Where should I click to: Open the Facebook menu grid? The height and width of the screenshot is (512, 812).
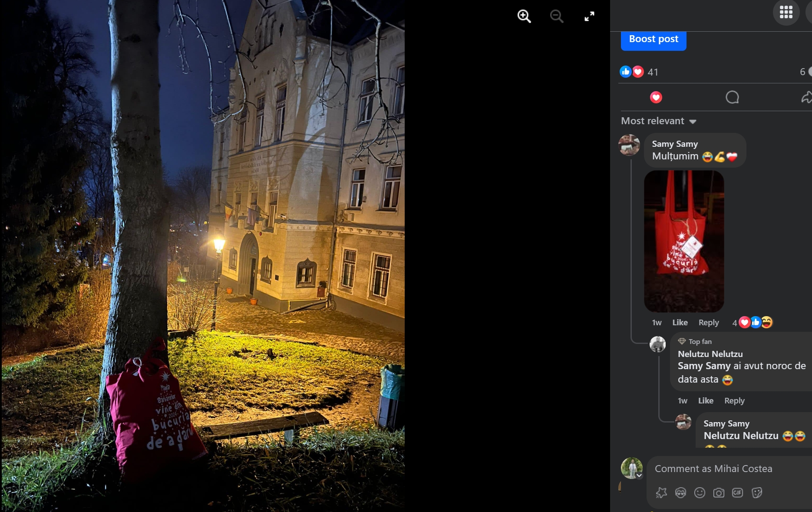click(786, 12)
